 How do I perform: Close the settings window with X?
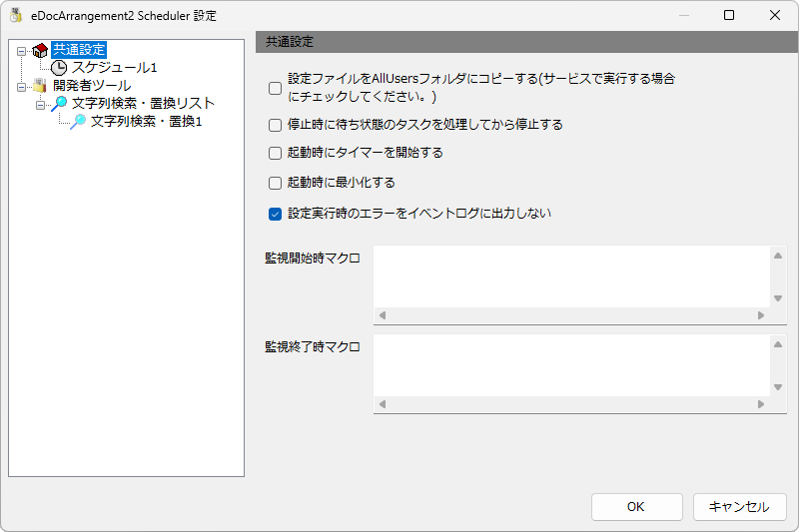click(775, 15)
